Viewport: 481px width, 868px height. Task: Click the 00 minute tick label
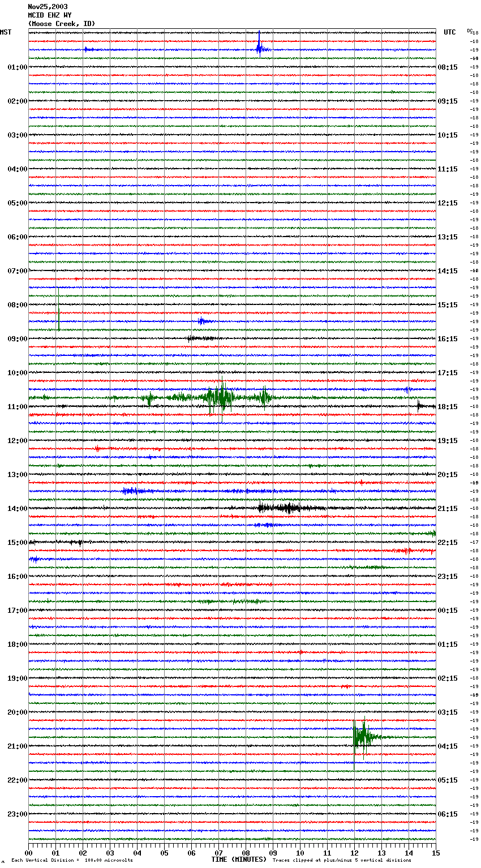click(29, 853)
